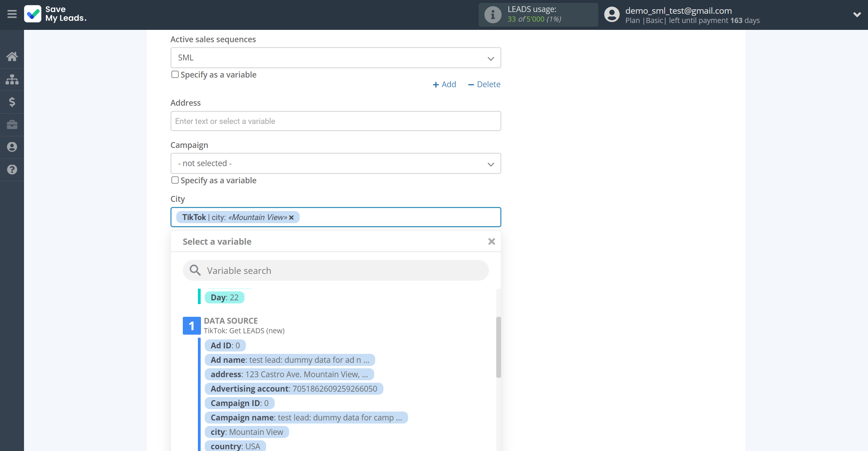Click the LEADS usage 33 of 5'000 text
This screenshot has width=868, height=451.
[534, 19]
